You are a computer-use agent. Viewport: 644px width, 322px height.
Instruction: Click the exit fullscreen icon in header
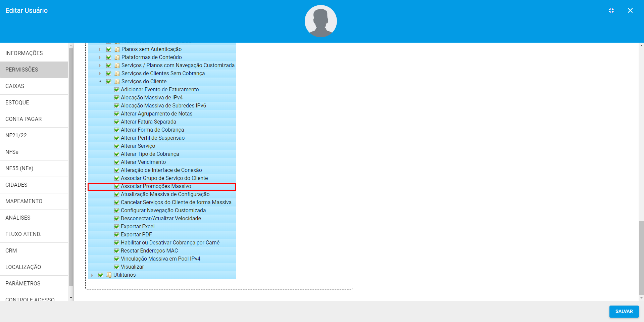pos(611,10)
